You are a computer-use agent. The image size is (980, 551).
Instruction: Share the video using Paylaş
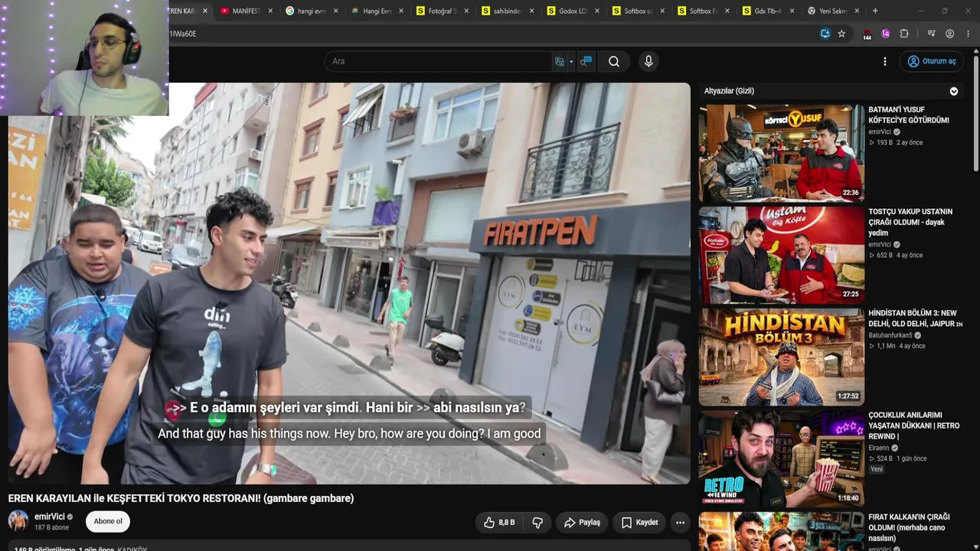pyautogui.click(x=582, y=523)
